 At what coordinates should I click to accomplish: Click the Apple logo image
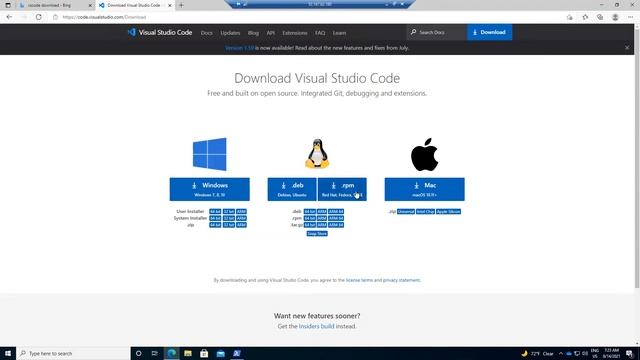[x=424, y=154]
